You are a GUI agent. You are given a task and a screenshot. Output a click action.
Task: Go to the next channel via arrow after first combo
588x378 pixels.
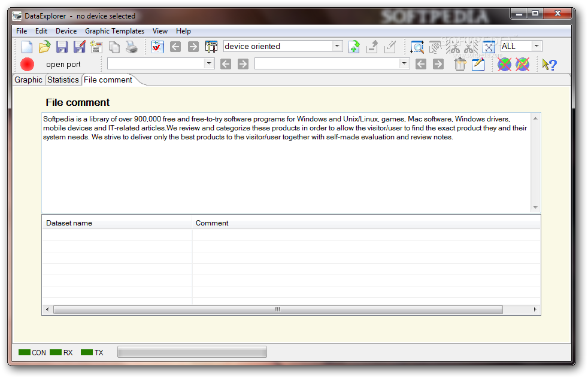pos(243,64)
